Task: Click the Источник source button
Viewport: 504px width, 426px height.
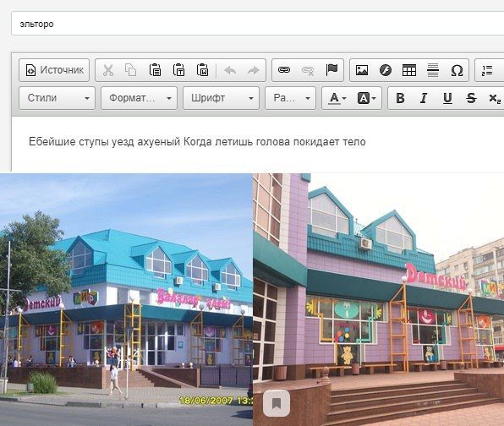Action: coord(54,70)
